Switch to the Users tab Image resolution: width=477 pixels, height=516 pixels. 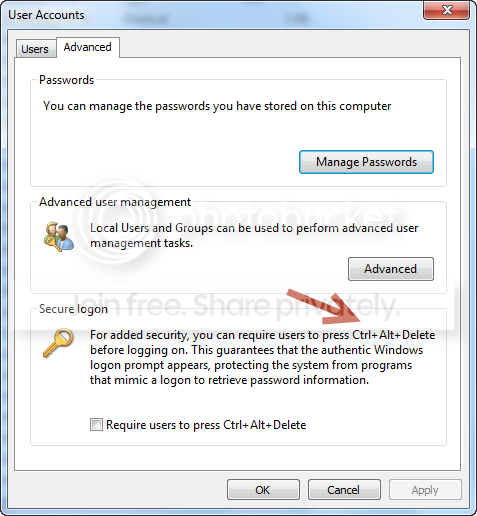pos(36,49)
